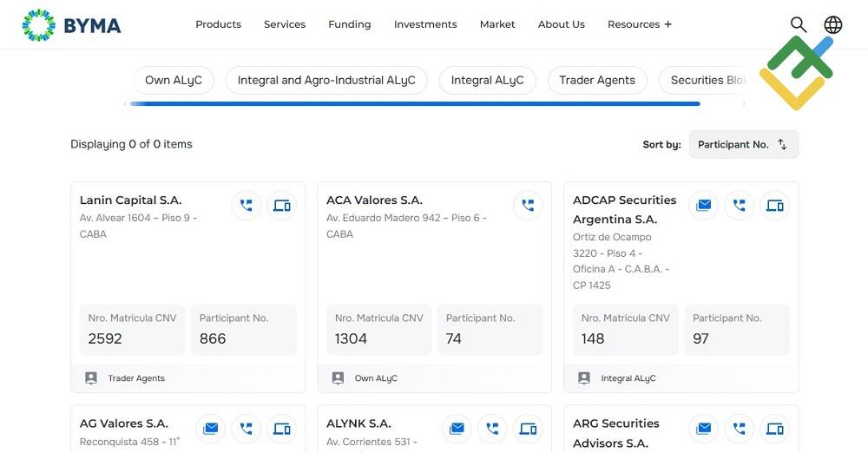Open the language globe icon
The height and width of the screenshot is (453, 868).
pos(832,24)
